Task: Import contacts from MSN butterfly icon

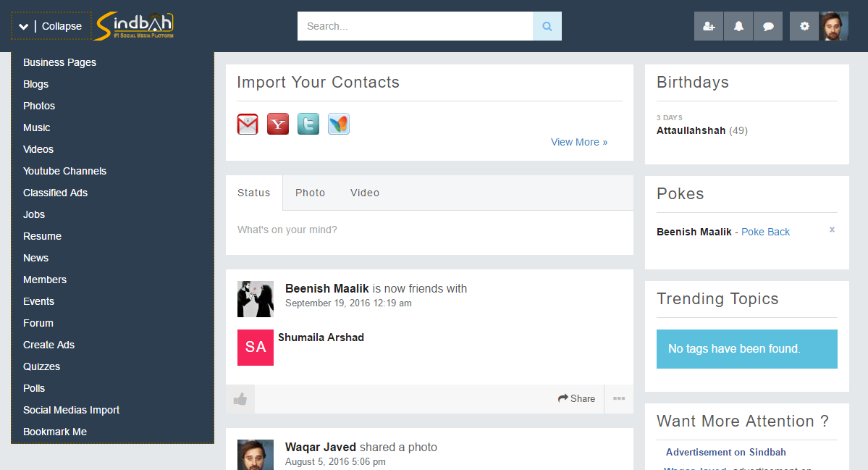Action: [339, 124]
